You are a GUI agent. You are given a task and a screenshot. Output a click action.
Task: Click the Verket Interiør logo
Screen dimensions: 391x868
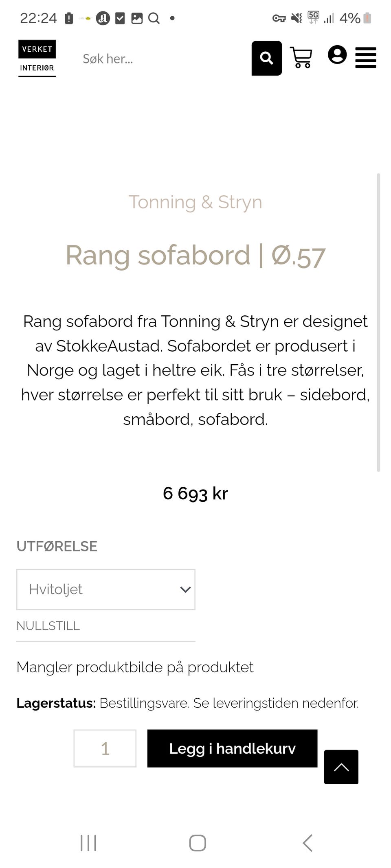pyautogui.click(x=37, y=58)
